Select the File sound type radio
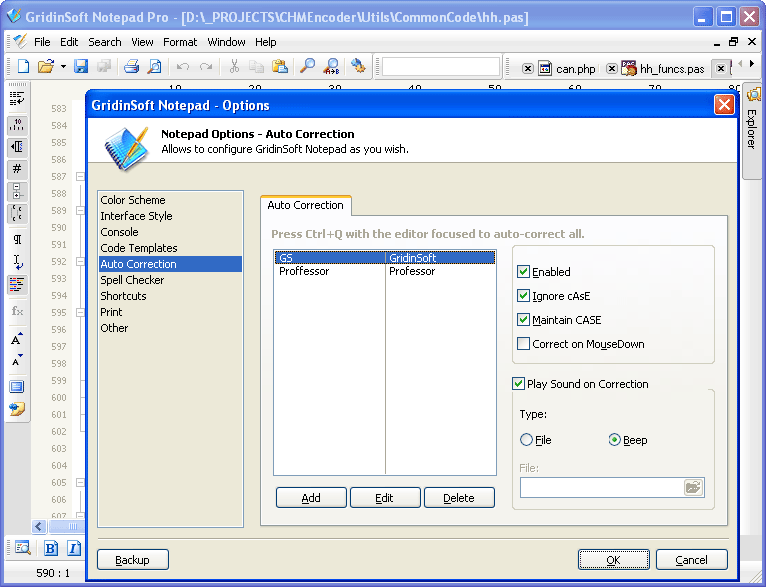Image resolution: width=766 pixels, height=587 pixels. click(526, 440)
